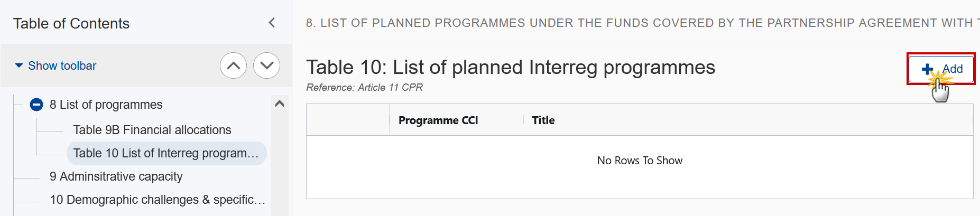Click the No Rows To Show area
Viewport: 980px width, 216px height.
coord(640,161)
